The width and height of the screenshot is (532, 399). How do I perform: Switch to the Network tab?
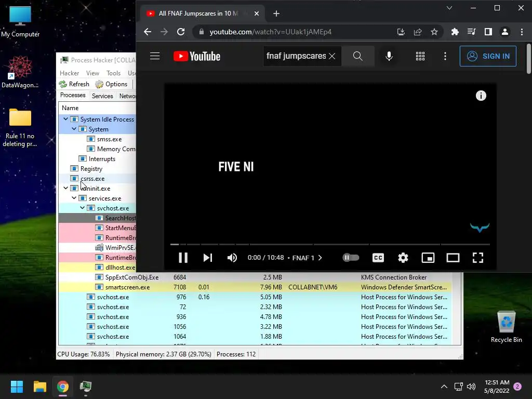point(127,96)
